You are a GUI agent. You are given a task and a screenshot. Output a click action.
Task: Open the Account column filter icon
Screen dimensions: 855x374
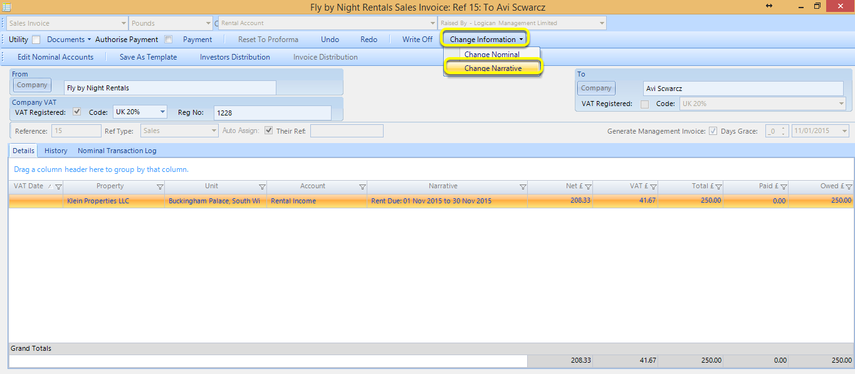(x=363, y=187)
